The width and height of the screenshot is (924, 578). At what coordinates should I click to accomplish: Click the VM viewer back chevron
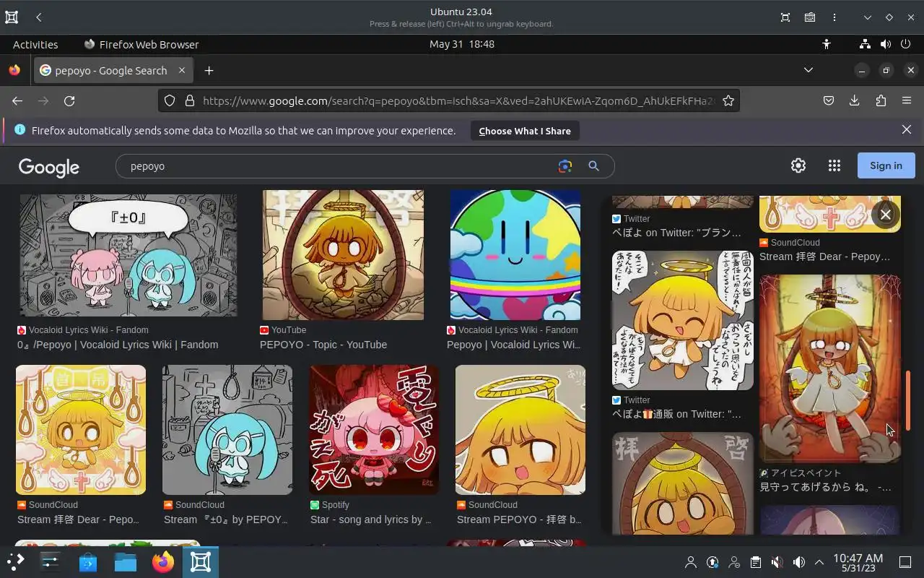click(39, 17)
